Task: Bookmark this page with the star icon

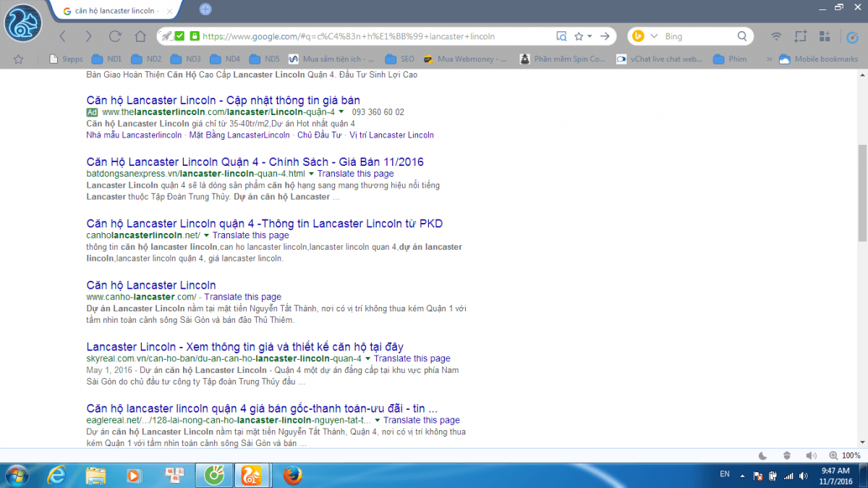Action: coord(579,36)
